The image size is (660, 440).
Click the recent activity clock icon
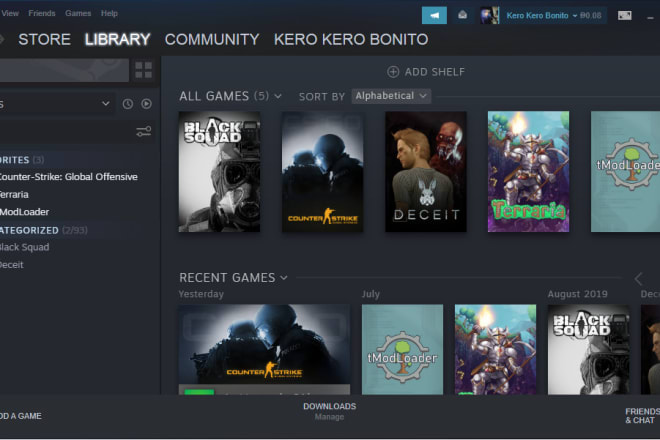pos(128,104)
